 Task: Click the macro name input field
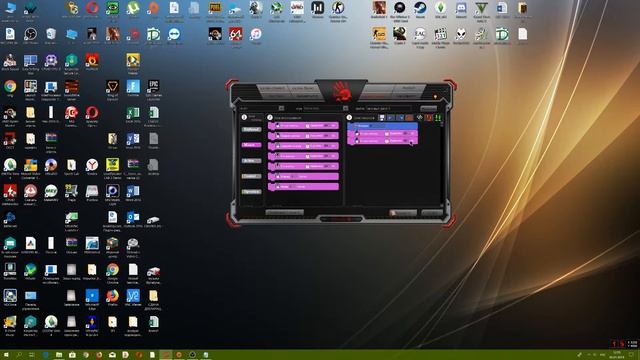(x=389, y=108)
